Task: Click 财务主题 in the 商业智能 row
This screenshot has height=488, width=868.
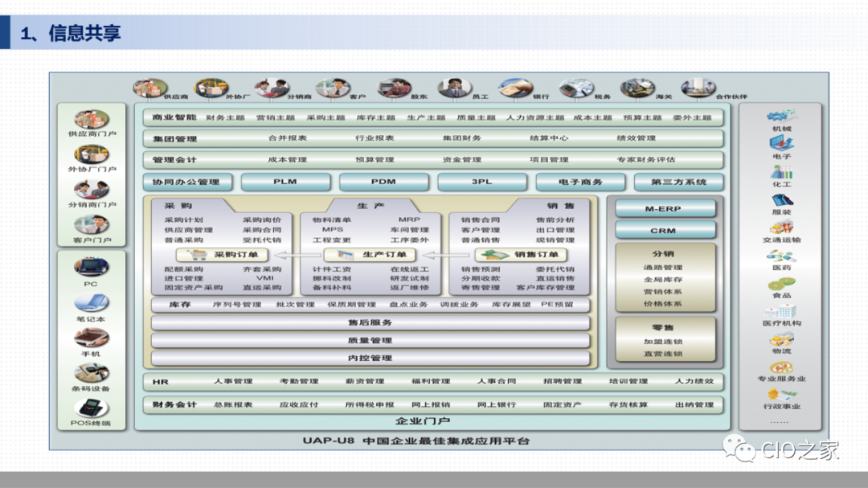Action: (x=225, y=117)
